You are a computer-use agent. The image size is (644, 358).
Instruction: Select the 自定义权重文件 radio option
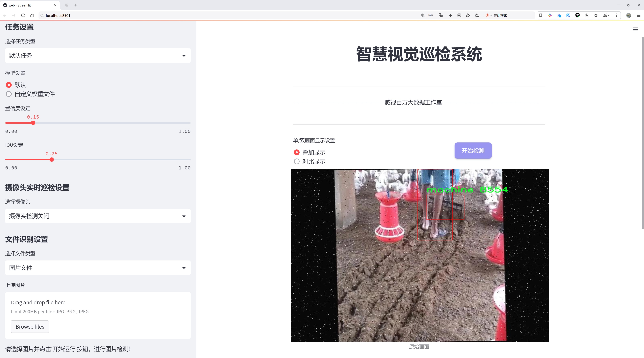pos(9,94)
